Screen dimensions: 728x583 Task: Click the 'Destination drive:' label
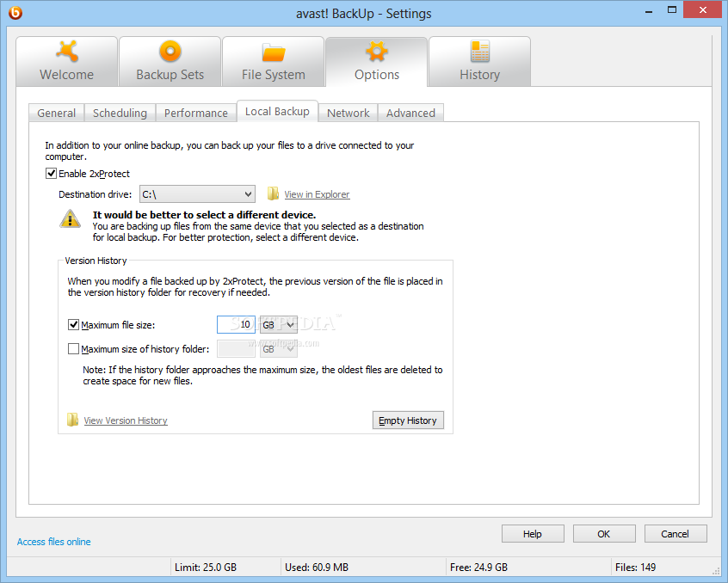[x=96, y=194]
